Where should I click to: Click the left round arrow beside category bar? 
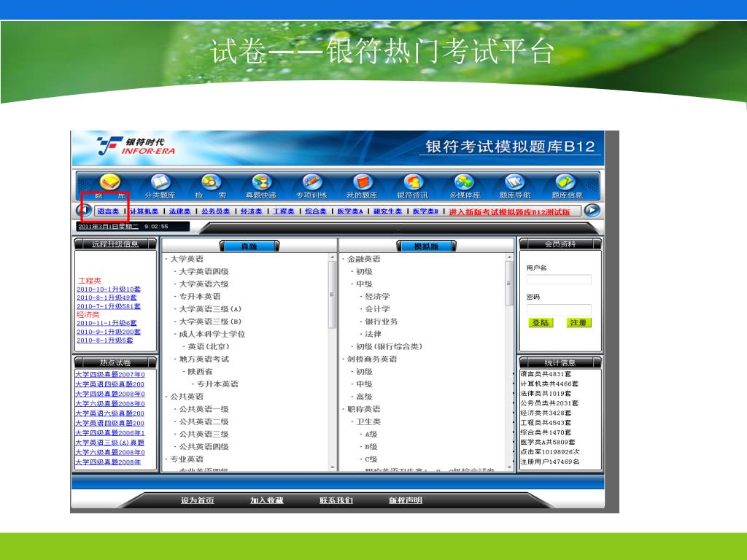(x=85, y=210)
